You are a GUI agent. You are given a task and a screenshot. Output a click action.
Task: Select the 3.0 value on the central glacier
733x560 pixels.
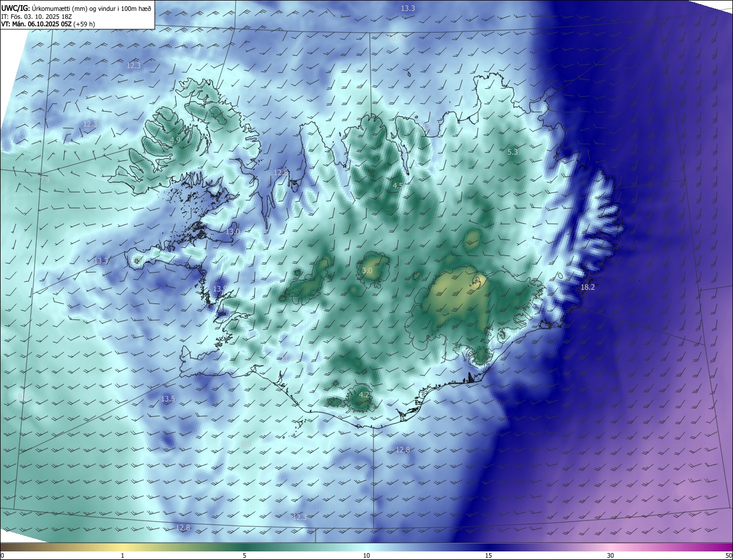[x=368, y=270]
